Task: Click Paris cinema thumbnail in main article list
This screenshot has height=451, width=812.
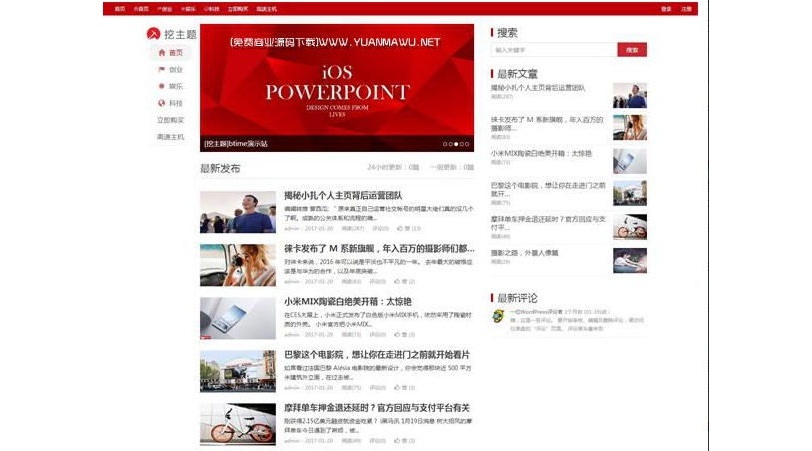Action: tap(238, 371)
